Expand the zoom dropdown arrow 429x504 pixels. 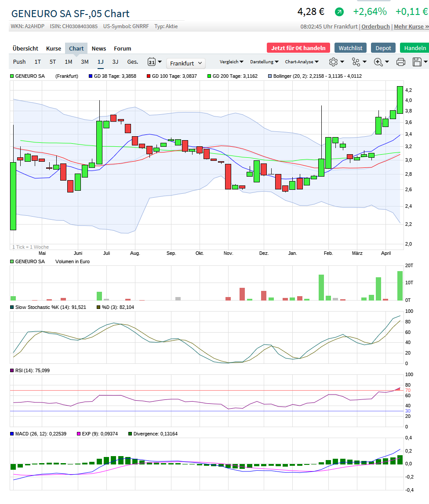click(387, 62)
